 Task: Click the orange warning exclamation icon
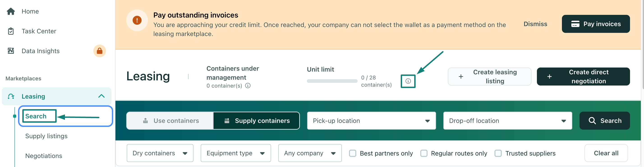137,20
